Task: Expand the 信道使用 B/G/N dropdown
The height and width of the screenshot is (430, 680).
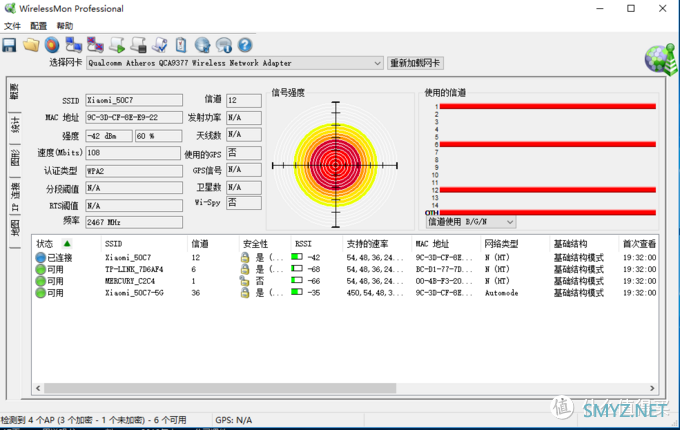Action: [x=510, y=222]
